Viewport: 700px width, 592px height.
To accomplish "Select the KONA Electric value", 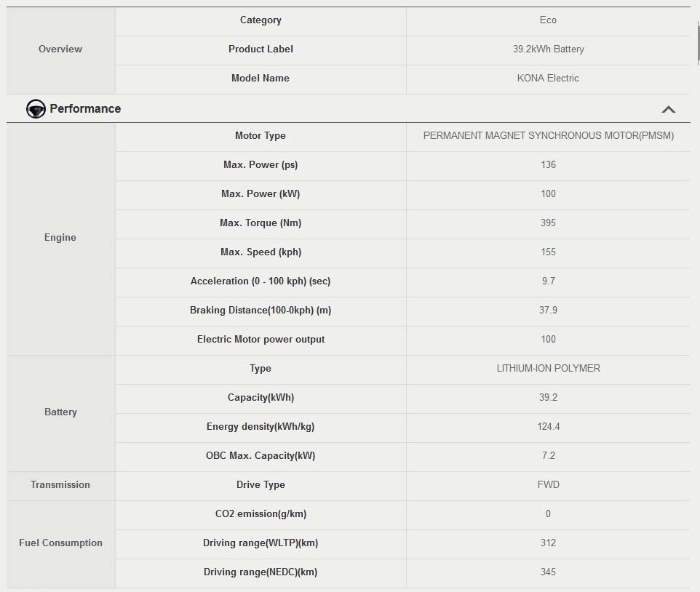I will 548,79.
